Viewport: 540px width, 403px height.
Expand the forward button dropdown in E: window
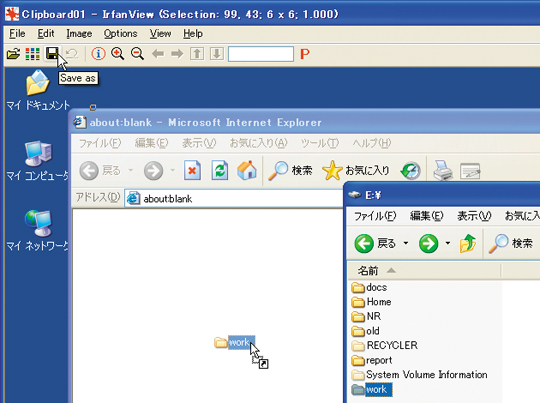point(447,243)
